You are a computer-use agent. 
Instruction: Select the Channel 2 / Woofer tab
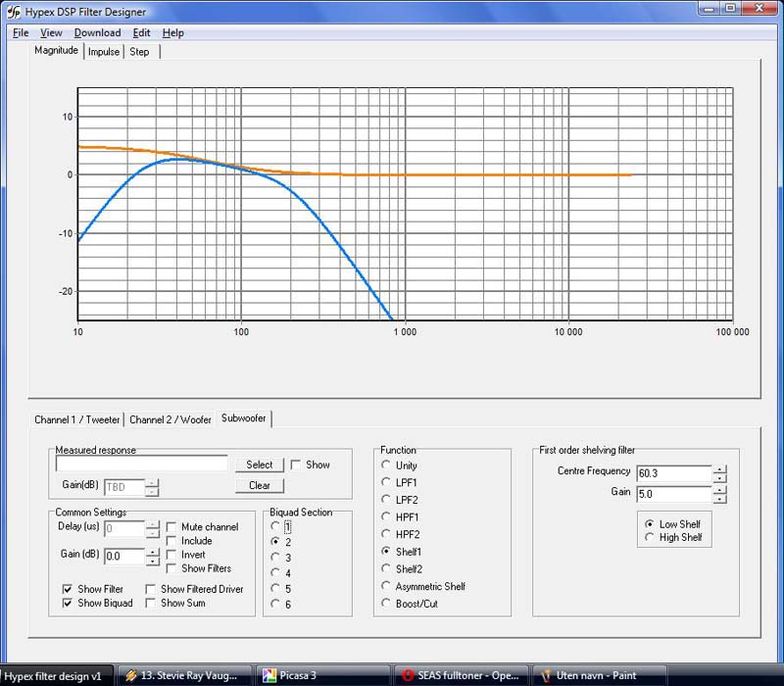(170, 419)
